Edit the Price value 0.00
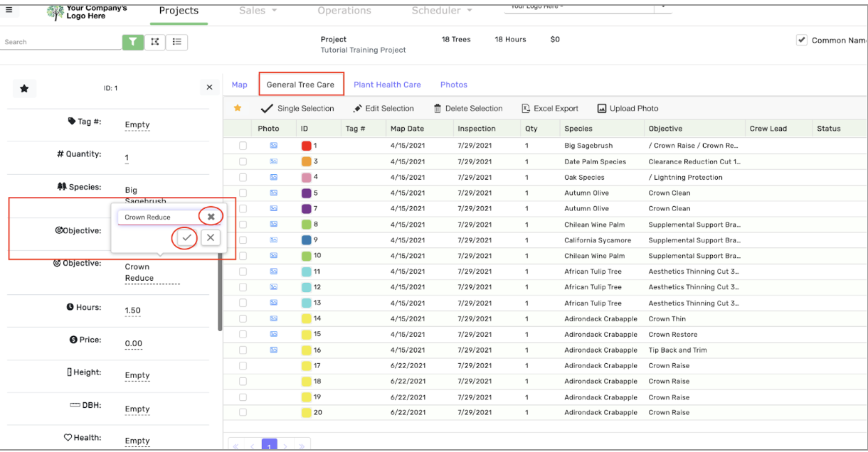 (x=133, y=343)
